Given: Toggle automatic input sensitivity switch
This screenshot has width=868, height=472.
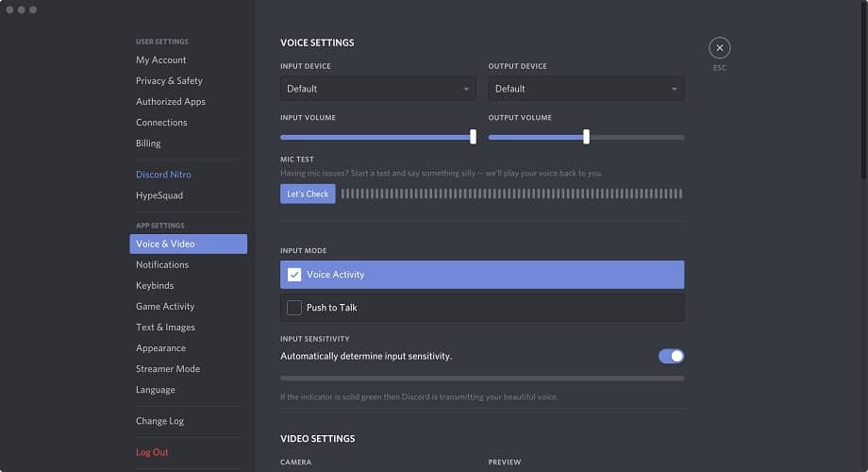Looking at the screenshot, I should 671,356.
